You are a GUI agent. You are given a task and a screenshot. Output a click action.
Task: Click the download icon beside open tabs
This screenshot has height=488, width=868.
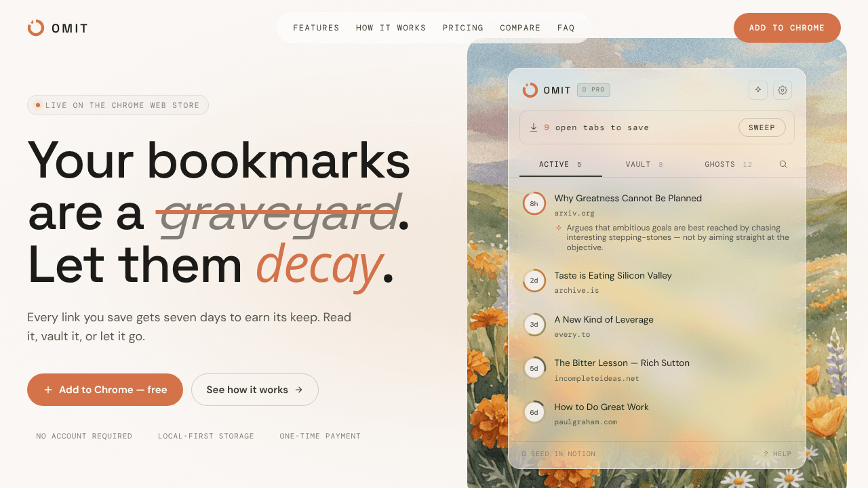(x=534, y=127)
